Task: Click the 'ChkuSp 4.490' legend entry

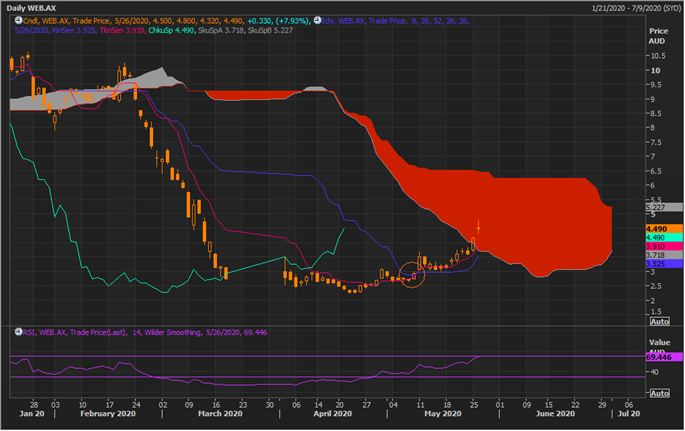Action: 171,30
